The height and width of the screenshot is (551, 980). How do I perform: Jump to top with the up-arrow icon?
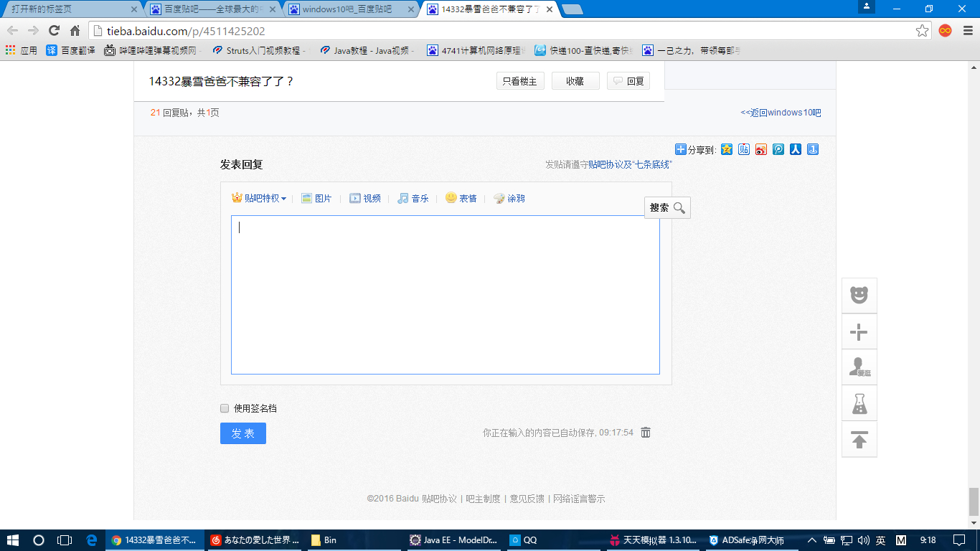tap(859, 439)
